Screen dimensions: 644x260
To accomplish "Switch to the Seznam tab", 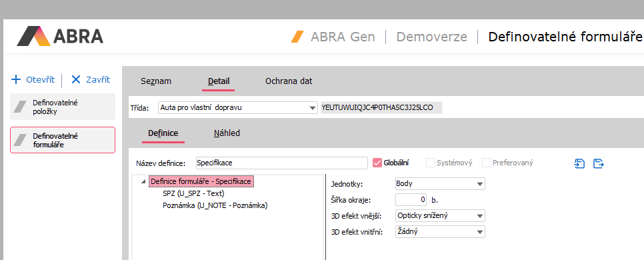I will click(x=155, y=81).
